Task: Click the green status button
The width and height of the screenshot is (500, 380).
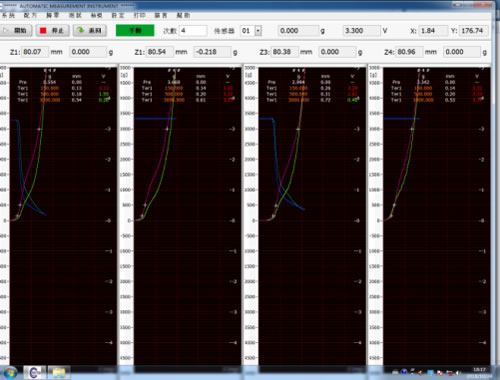Action: (135, 31)
